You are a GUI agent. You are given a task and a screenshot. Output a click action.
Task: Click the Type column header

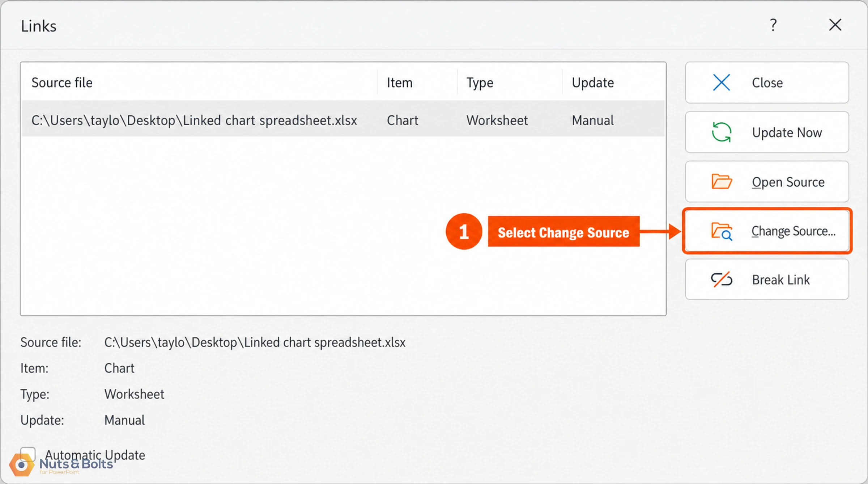(x=480, y=83)
